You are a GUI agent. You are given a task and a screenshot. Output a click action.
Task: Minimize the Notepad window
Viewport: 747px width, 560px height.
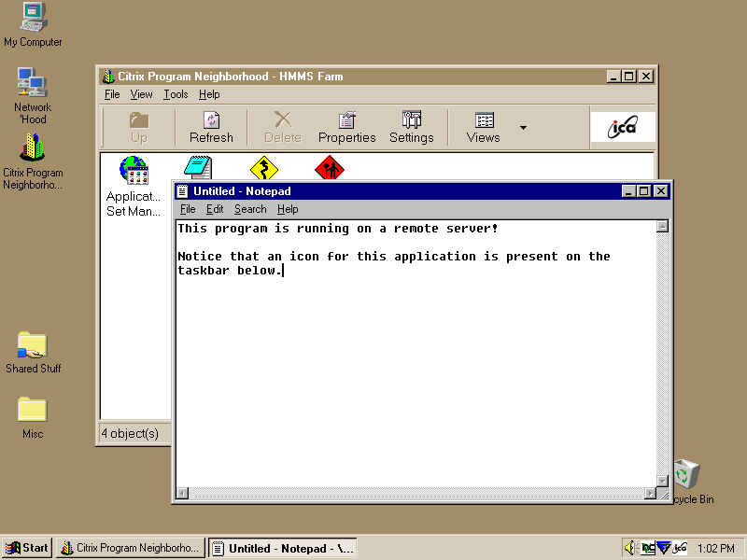[628, 191]
